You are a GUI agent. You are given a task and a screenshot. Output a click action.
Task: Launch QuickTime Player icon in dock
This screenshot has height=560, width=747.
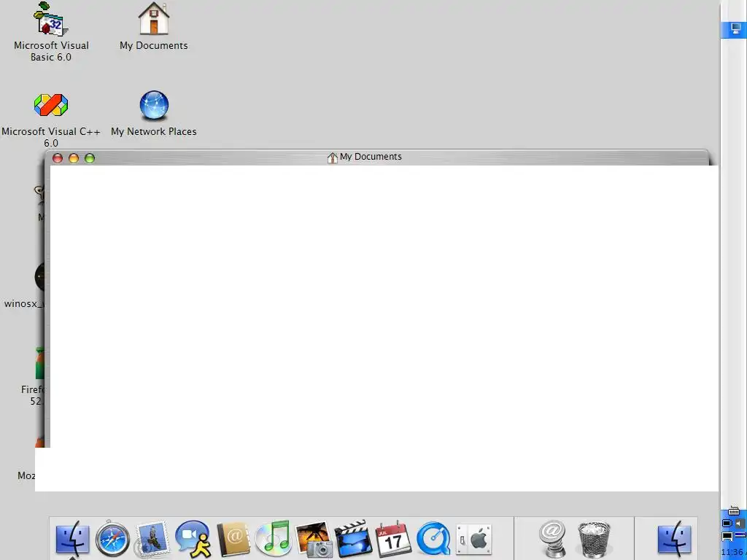(433, 540)
